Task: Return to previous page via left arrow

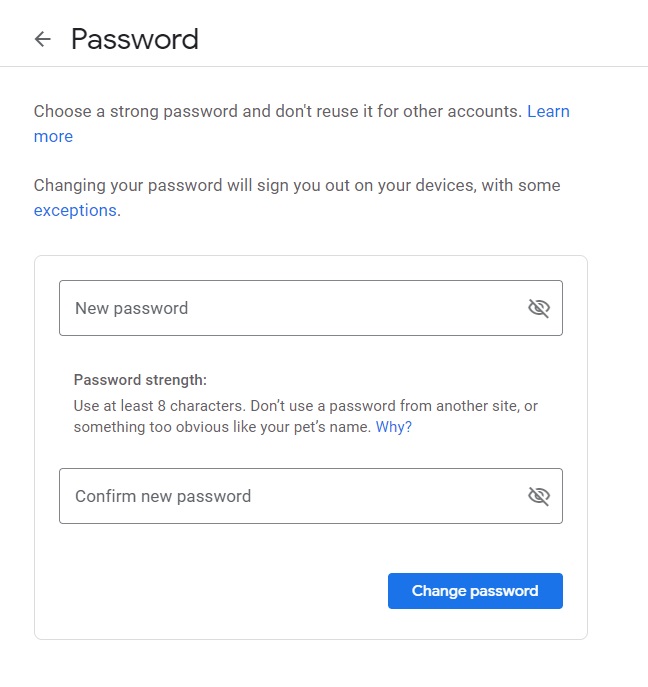Action: tap(42, 39)
